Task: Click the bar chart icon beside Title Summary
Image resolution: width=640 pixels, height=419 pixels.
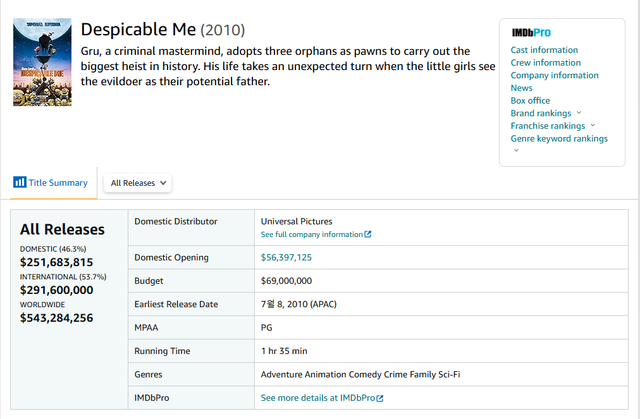Action: click(x=19, y=182)
